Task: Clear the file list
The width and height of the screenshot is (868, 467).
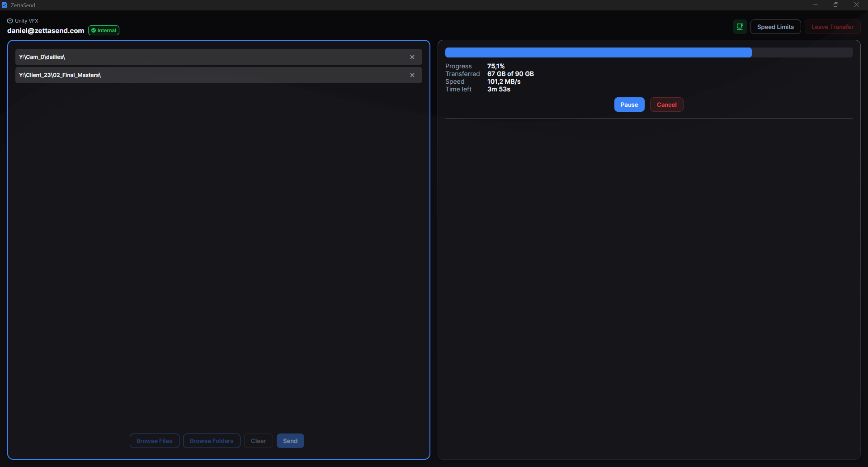Action: pos(259,441)
